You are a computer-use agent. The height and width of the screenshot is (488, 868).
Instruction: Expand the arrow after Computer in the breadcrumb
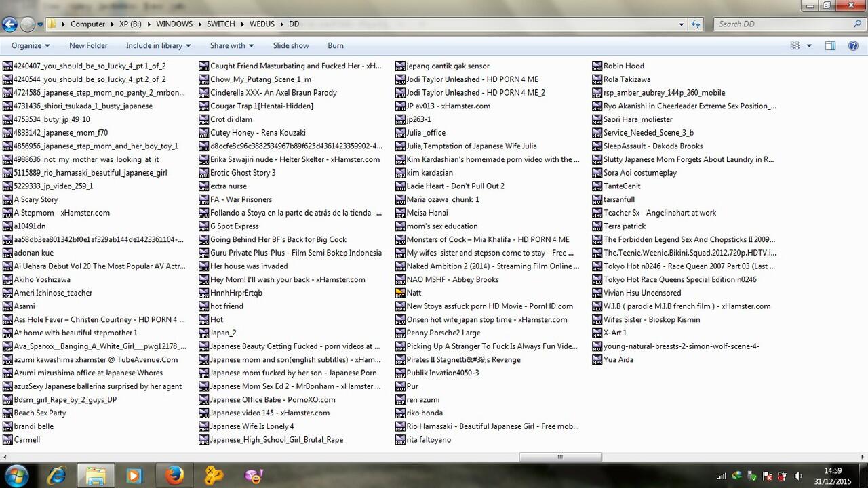(113, 24)
